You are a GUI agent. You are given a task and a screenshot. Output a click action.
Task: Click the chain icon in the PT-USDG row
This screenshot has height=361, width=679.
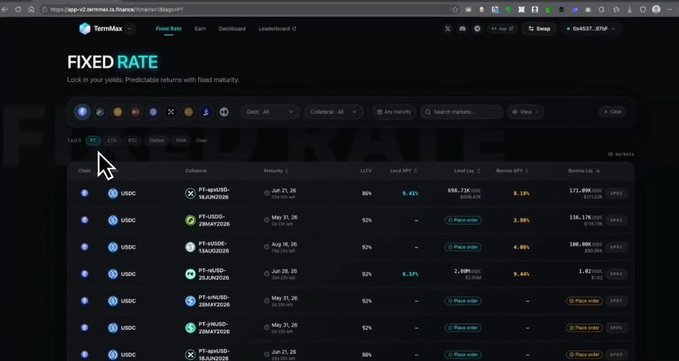[84, 220]
